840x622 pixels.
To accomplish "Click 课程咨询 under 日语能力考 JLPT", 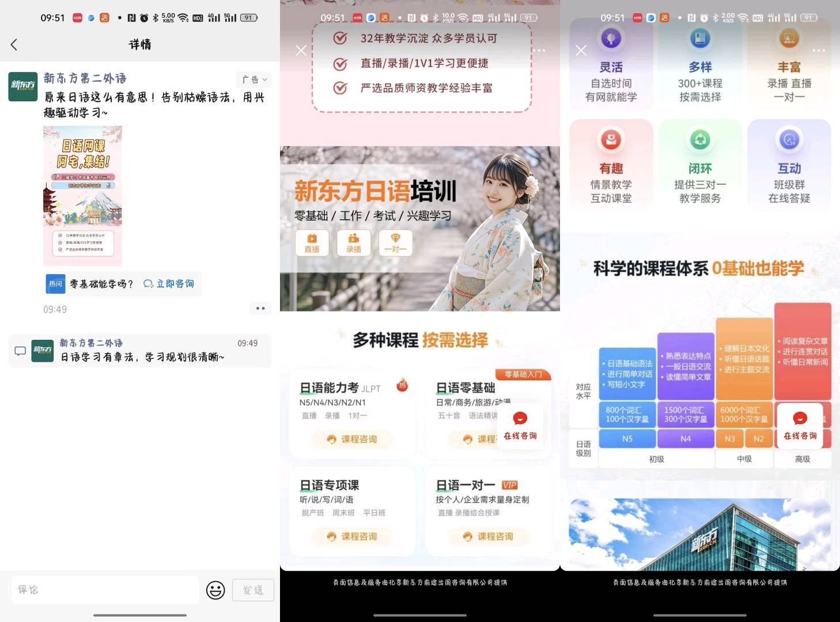I will pyautogui.click(x=352, y=439).
